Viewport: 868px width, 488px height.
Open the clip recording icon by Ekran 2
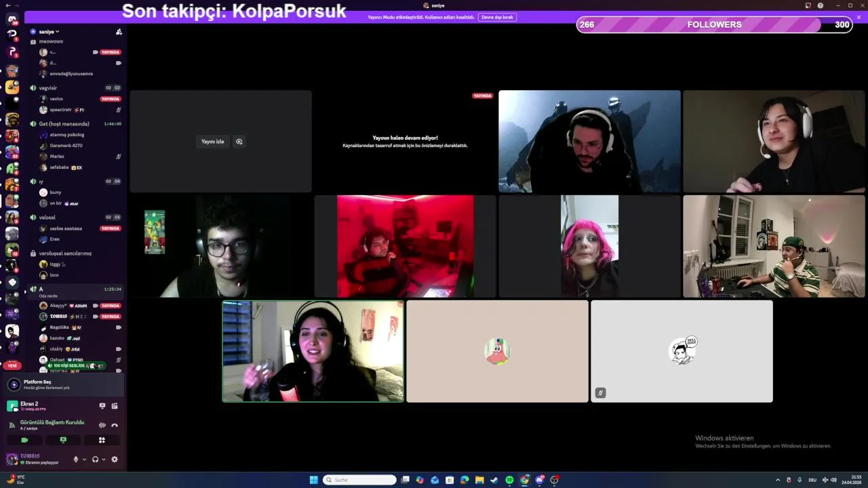click(x=115, y=406)
